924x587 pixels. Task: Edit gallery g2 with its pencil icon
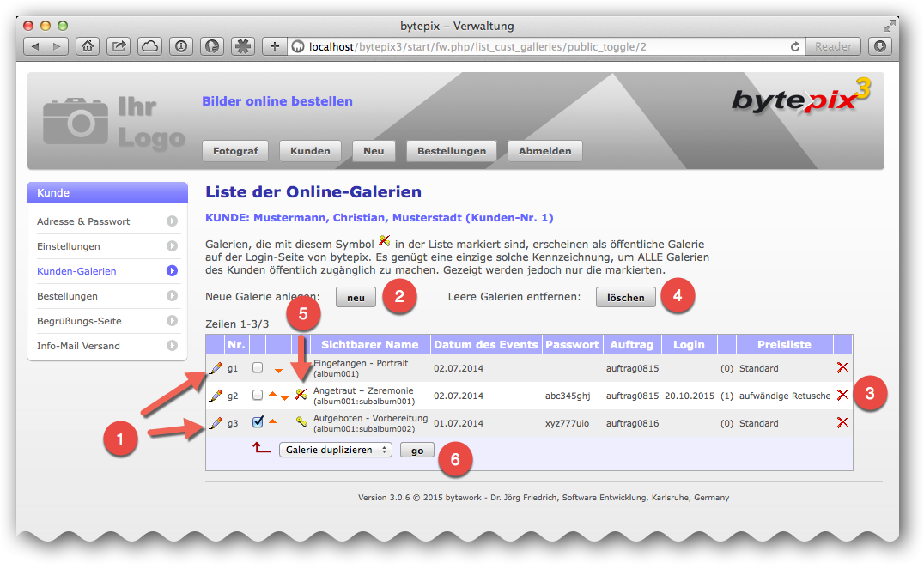click(x=216, y=396)
